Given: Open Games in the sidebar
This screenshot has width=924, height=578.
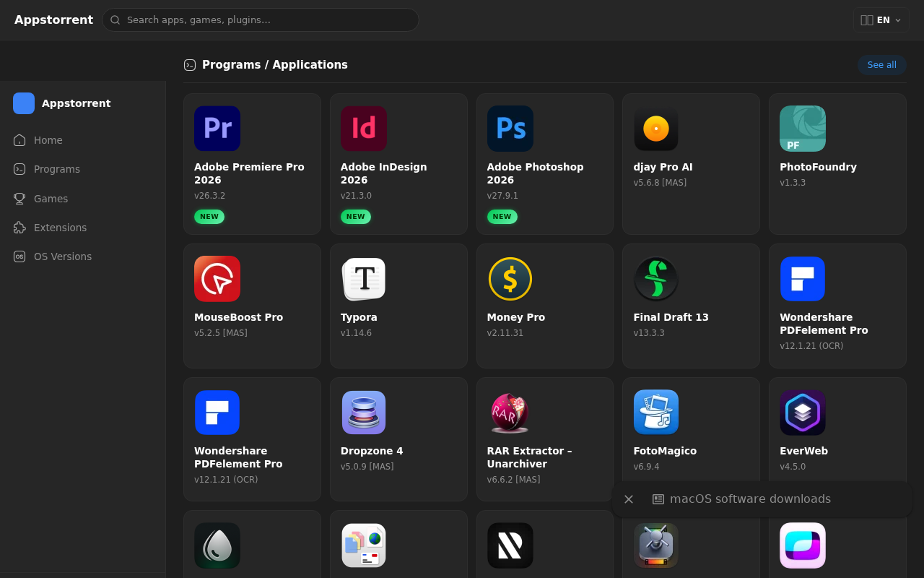Looking at the screenshot, I should pyautogui.click(x=83, y=199).
